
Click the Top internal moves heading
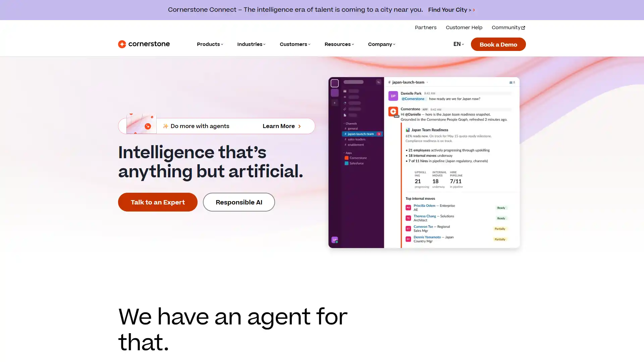tap(420, 199)
